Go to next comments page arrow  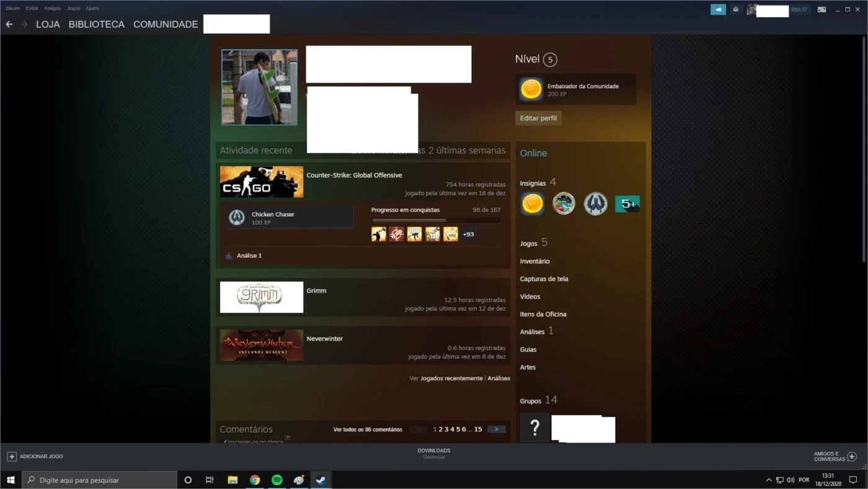[497, 429]
